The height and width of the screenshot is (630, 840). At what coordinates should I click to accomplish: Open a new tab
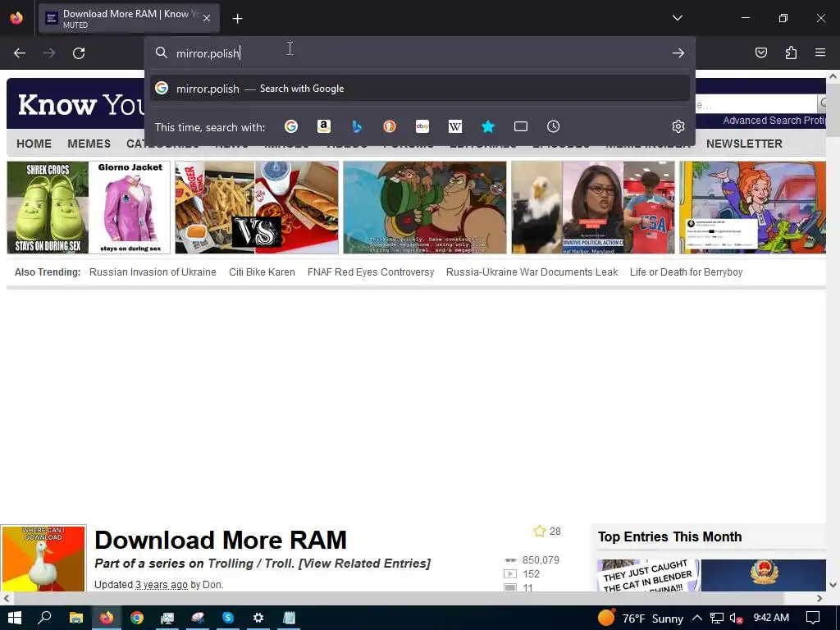click(237, 19)
